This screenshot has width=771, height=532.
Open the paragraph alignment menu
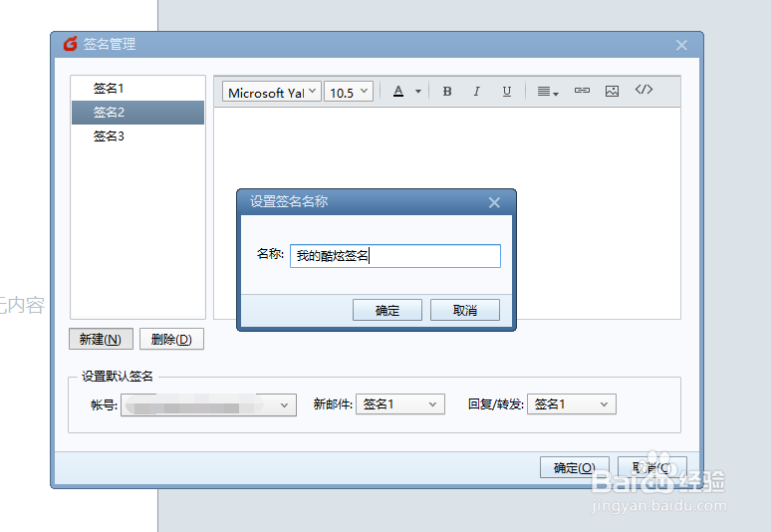point(547,92)
